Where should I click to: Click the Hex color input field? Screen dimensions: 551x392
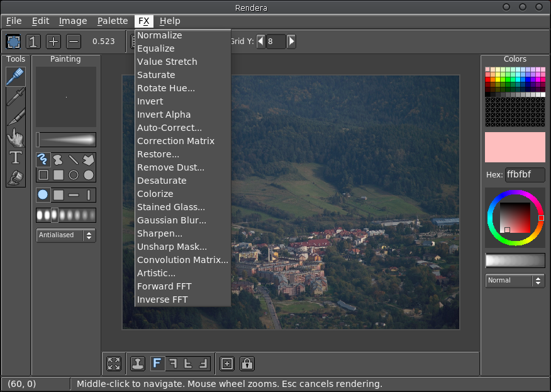(525, 175)
